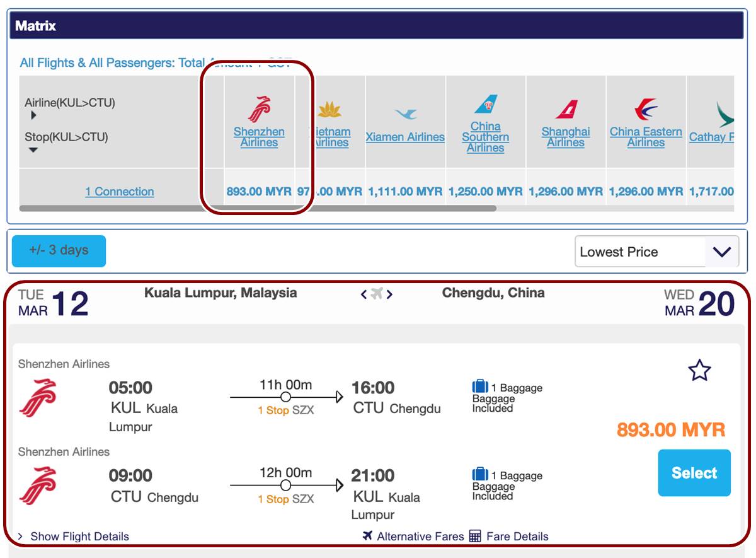Screen dimensions: 756x558
Task: Expand Show Flight Details
Action: point(73,537)
